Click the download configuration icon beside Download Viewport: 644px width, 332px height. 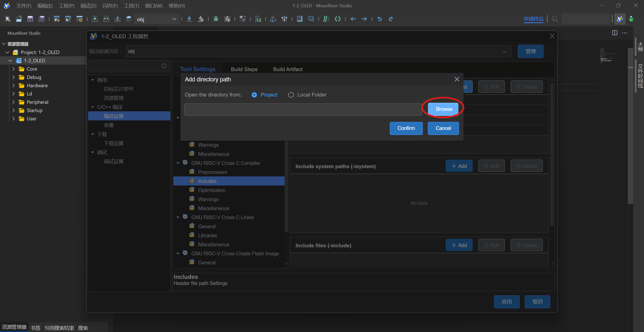(x=201, y=19)
